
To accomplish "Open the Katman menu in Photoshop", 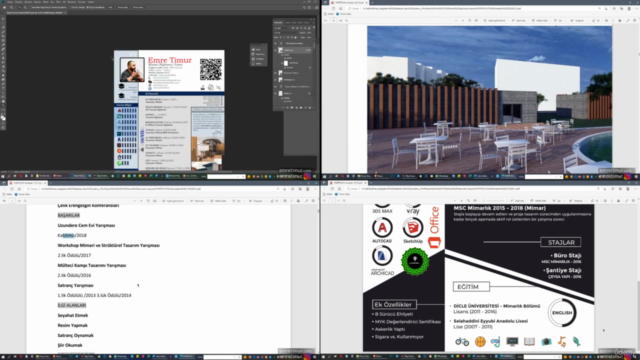I will pyautogui.click(x=37, y=2).
